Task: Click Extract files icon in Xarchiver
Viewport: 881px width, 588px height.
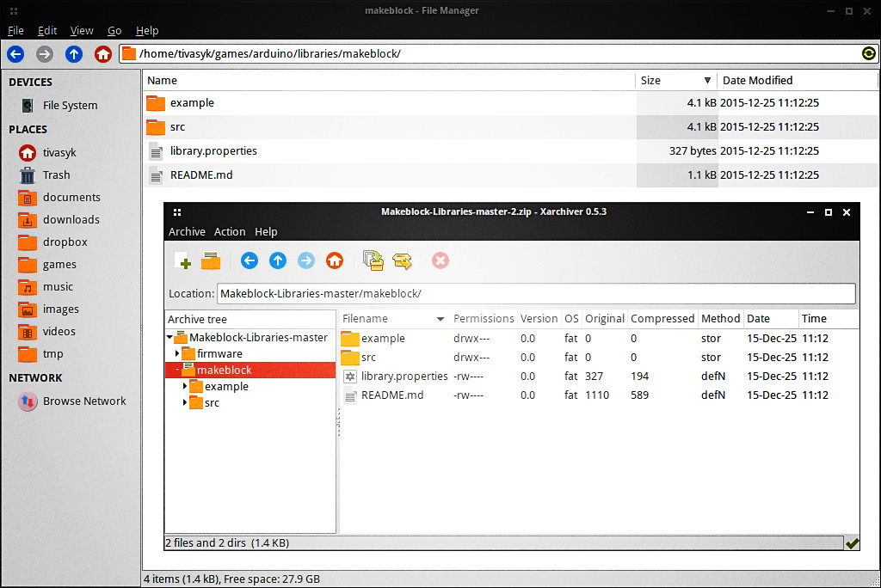Action: click(x=402, y=260)
